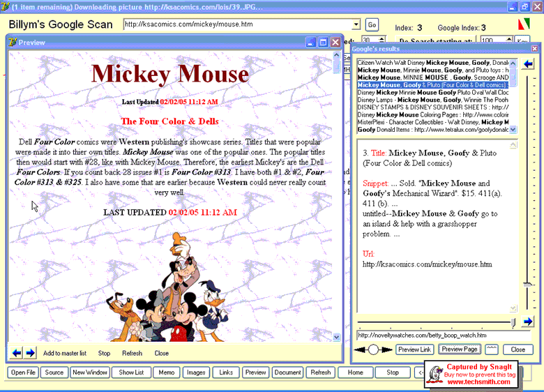Select result 'Mickey Mouse, MINNIE MOUSE, Goofy, Scrooge'
Image resolution: width=544 pixels, height=392 pixels.
433,77
